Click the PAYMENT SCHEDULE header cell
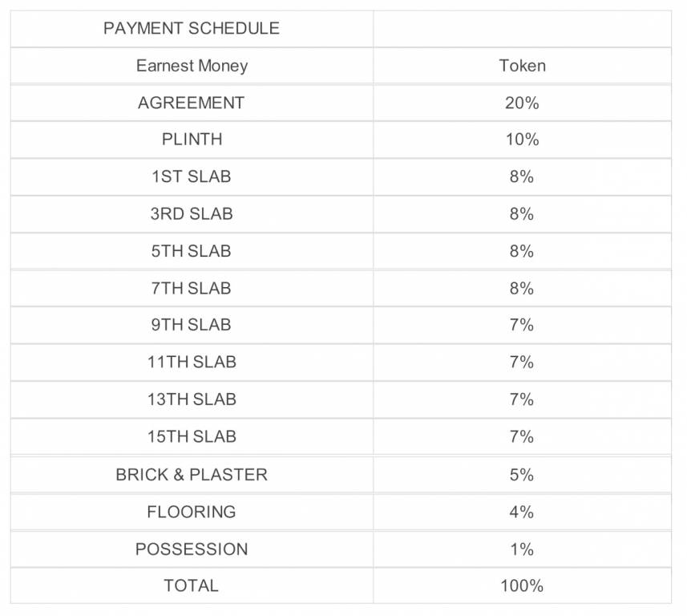This screenshot has height=616, width=687. tap(192, 29)
